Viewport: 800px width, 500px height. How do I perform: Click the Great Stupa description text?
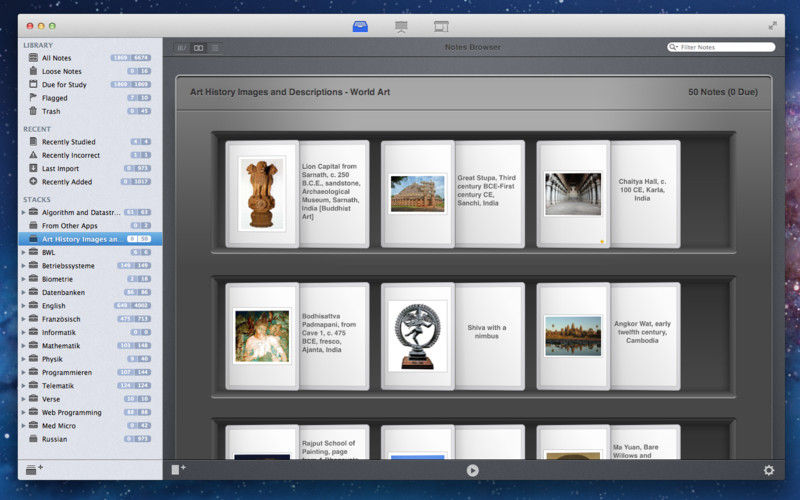pyautogui.click(x=486, y=190)
